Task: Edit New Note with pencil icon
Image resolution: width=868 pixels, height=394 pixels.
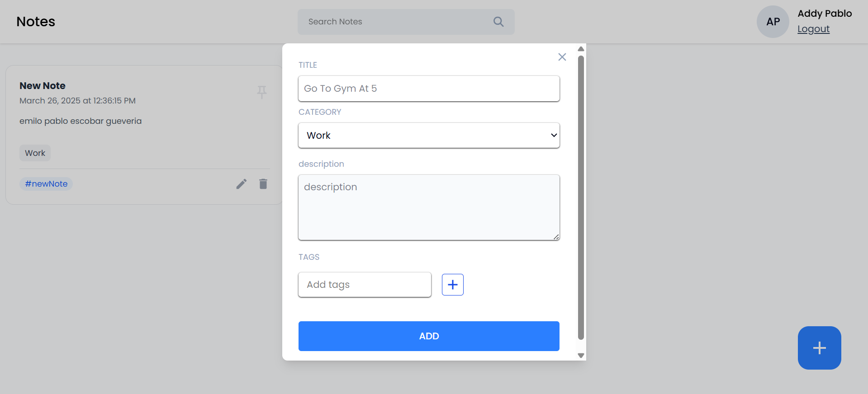Action: coord(242,184)
